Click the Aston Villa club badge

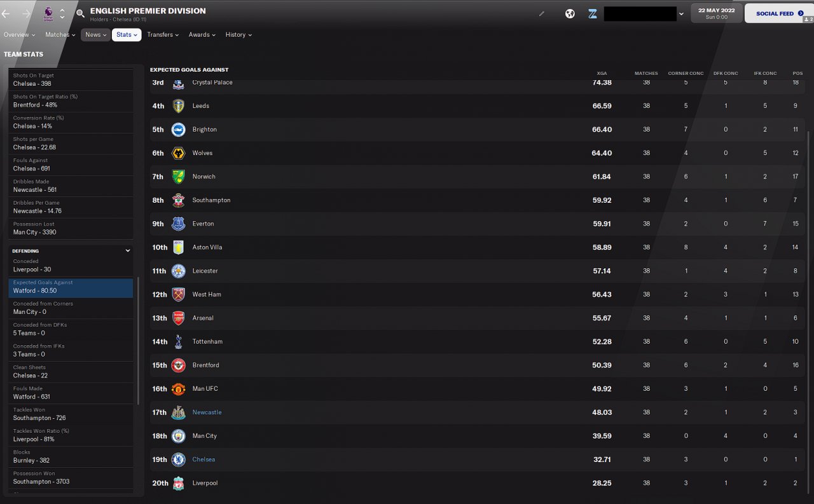point(178,247)
